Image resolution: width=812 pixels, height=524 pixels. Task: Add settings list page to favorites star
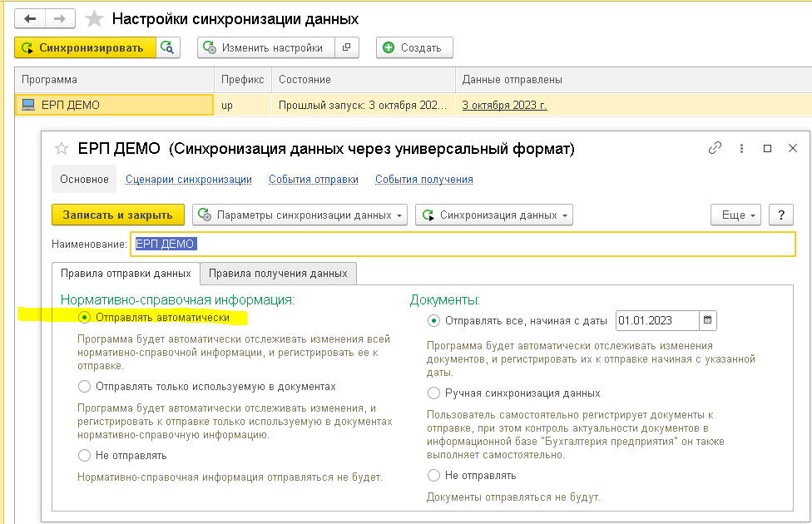[95, 18]
